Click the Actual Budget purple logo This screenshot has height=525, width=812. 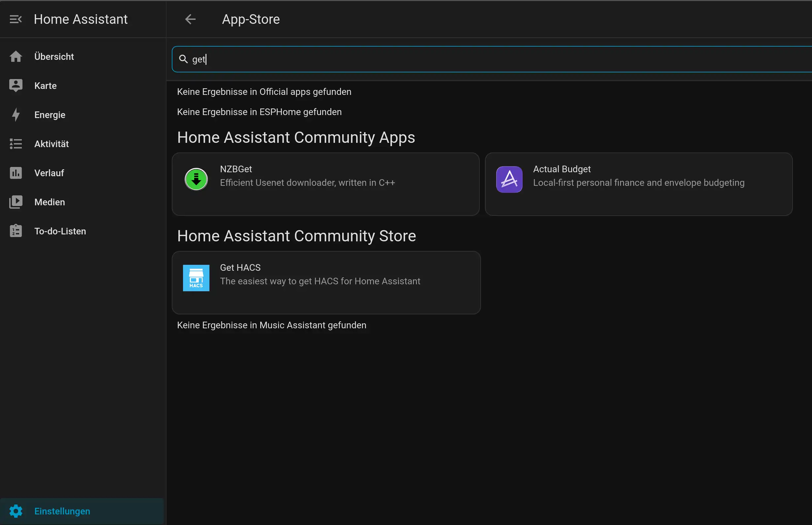point(509,179)
